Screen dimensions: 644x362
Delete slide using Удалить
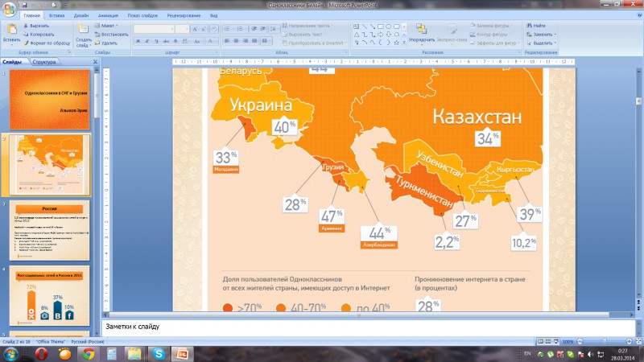[106, 43]
